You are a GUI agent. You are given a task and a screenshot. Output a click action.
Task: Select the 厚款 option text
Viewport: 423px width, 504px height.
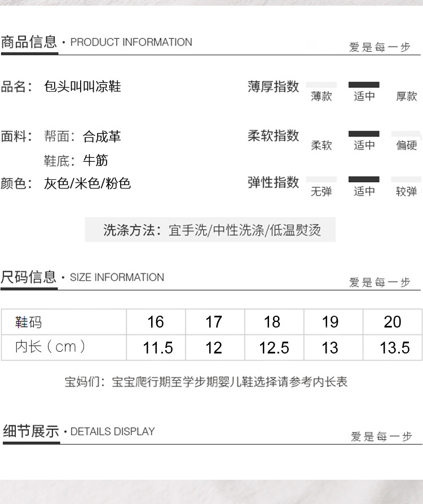407,96
